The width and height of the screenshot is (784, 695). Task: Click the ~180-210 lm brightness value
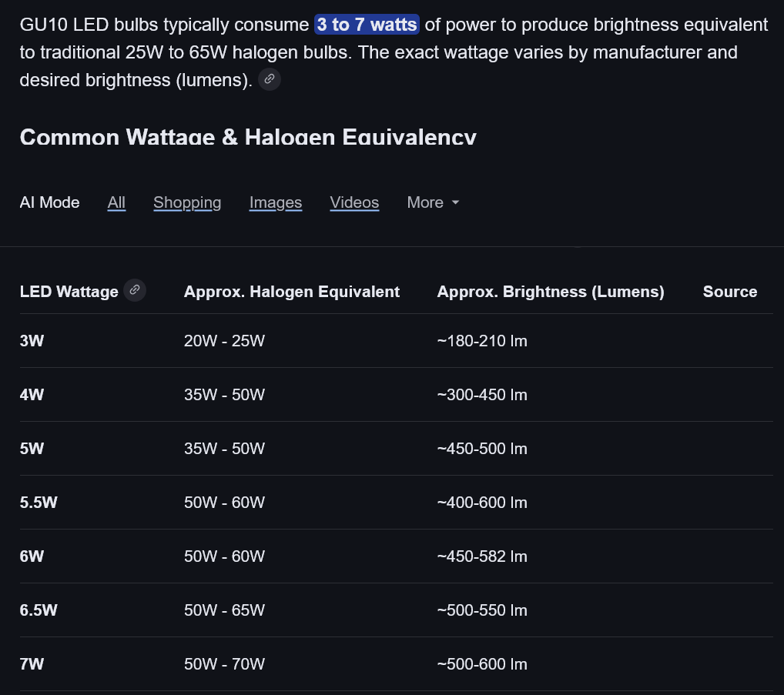coord(482,341)
